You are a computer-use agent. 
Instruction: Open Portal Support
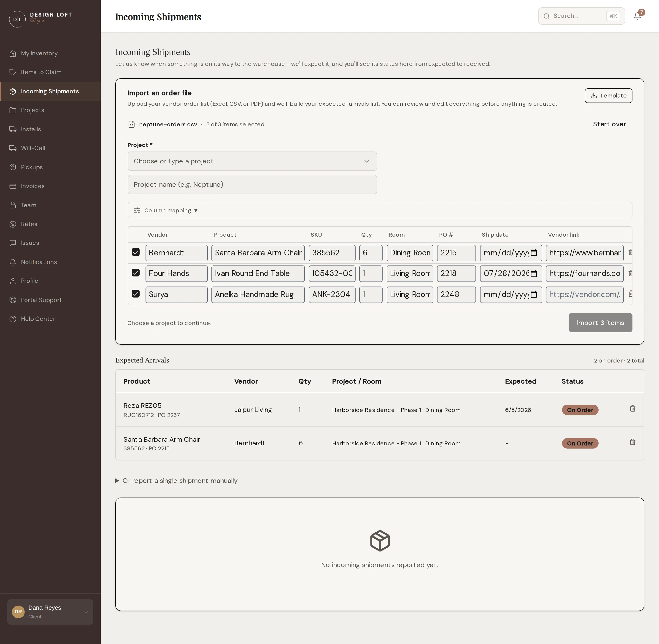point(50,300)
